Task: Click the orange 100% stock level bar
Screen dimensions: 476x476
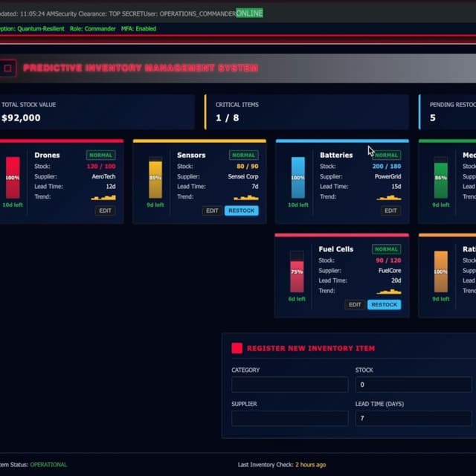Action: pos(441,271)
